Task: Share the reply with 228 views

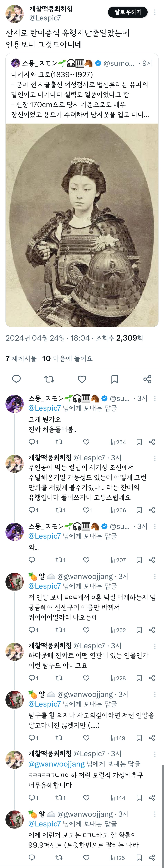Action: click(152, 678)
